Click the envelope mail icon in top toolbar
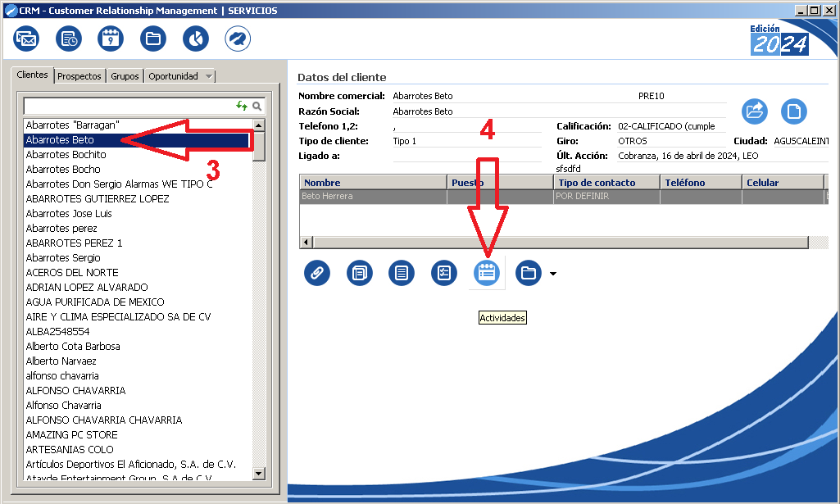 [x=26, y=39]
